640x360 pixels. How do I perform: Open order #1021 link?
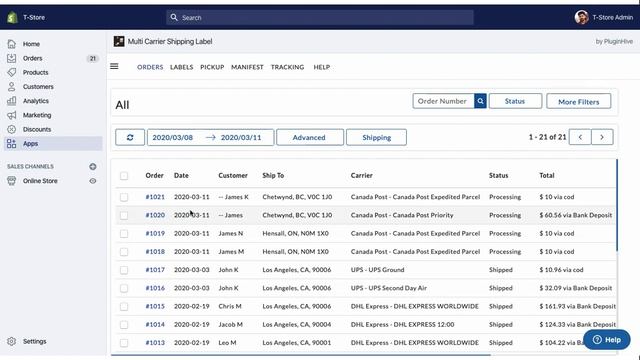click(x=155, y=197)
